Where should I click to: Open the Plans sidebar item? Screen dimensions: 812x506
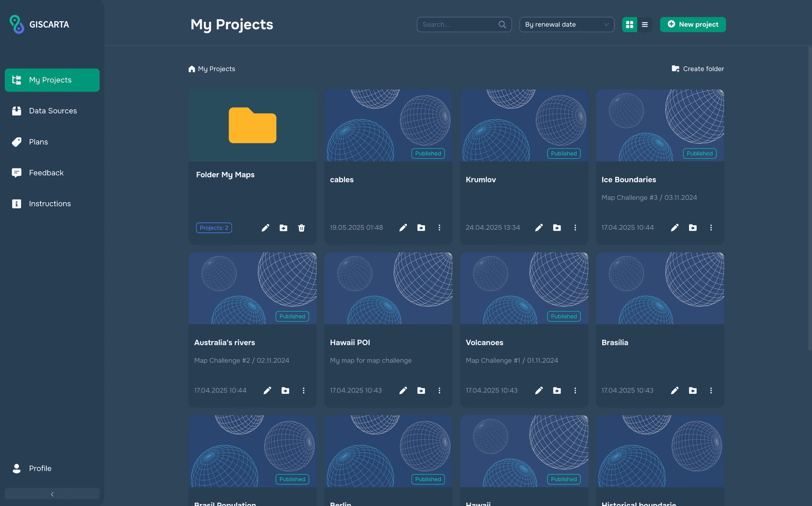[x=38, y=142]
